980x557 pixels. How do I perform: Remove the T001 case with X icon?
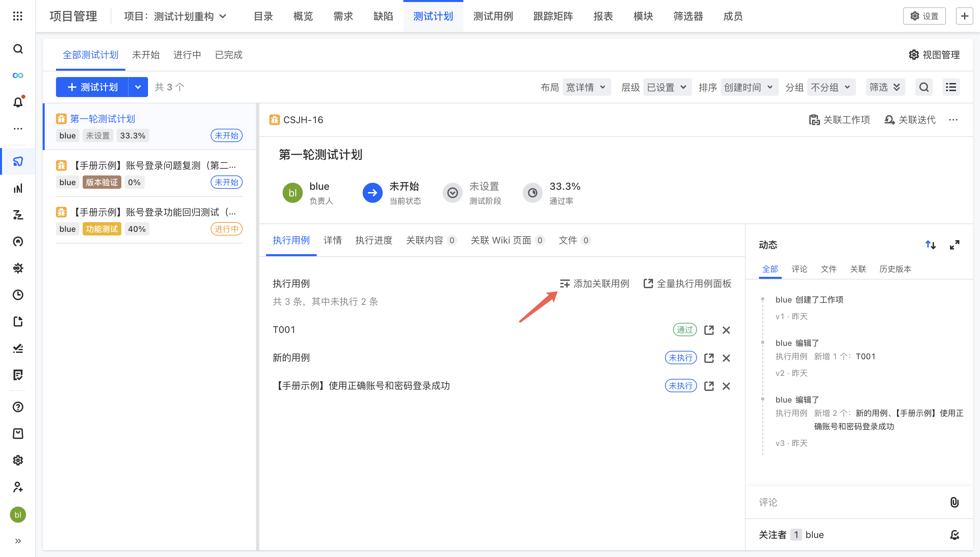pyautogui.click(x=726, y=330)
